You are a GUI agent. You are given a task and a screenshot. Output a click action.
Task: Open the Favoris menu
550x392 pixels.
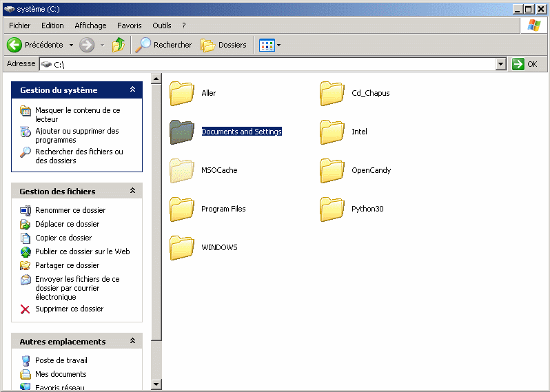click(130, 25)
